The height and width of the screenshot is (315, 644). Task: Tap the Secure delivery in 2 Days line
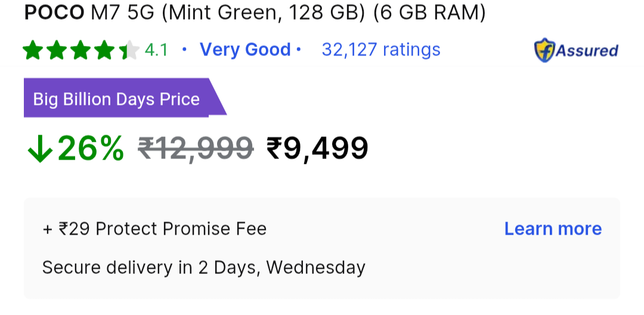pyautogui.click(x=203, y=267)
